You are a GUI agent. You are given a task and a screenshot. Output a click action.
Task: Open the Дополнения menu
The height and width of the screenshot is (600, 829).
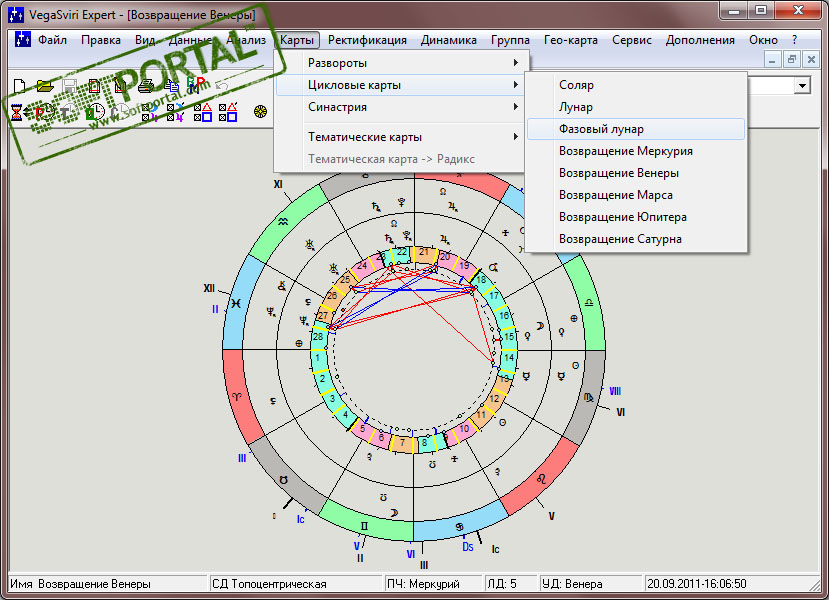(x=700, y=40)
